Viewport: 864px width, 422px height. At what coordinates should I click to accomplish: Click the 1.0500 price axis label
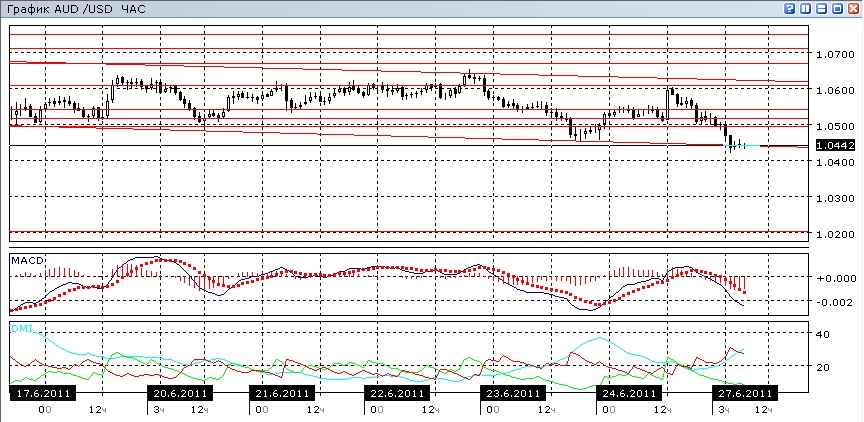click(x=835, y=126)
